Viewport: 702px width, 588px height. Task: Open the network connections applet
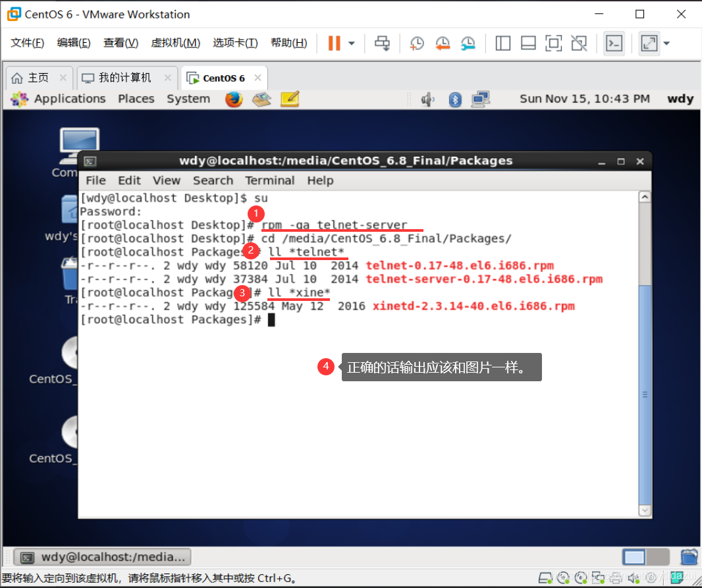481,99
